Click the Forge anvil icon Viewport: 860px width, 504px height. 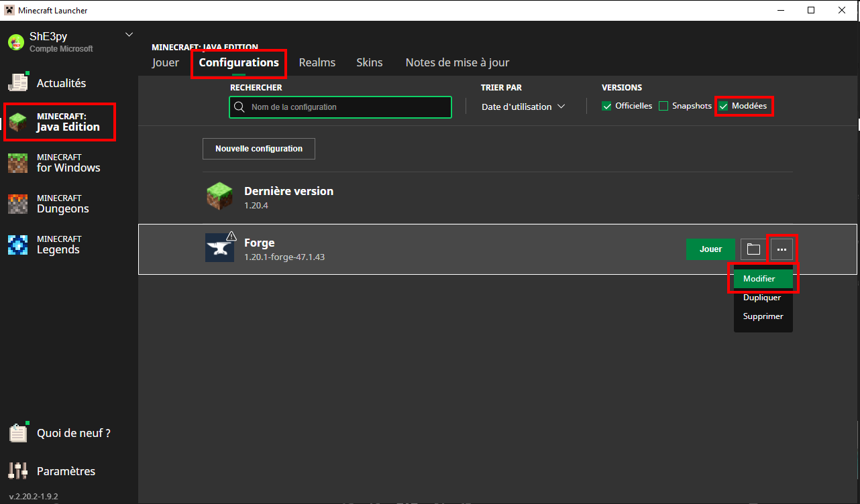point(219,248)
